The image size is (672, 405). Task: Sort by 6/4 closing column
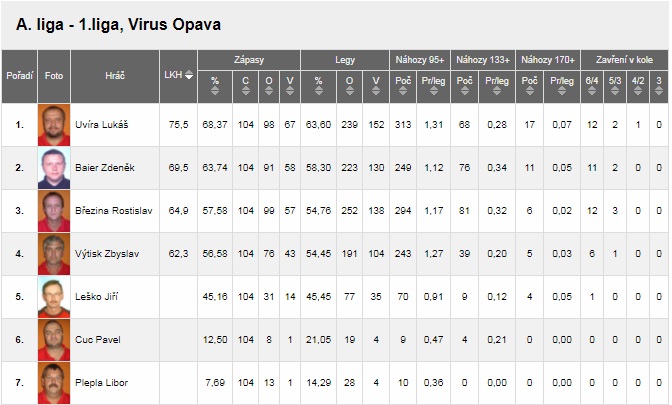coord(592,83)
